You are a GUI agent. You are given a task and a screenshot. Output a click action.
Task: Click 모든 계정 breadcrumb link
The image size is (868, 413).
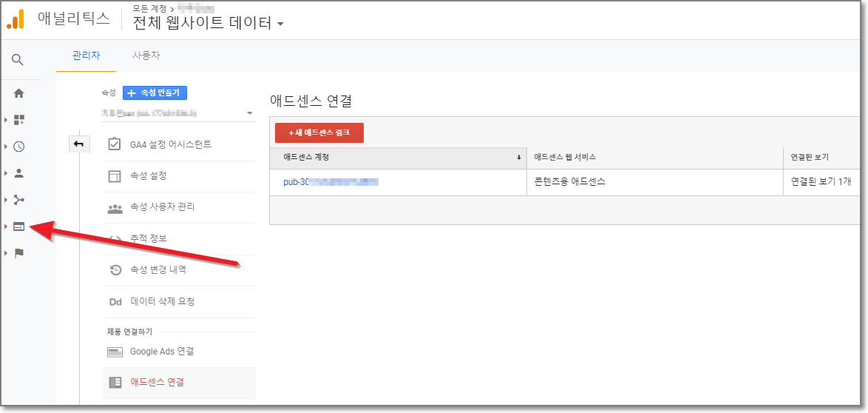coord(149,7)
